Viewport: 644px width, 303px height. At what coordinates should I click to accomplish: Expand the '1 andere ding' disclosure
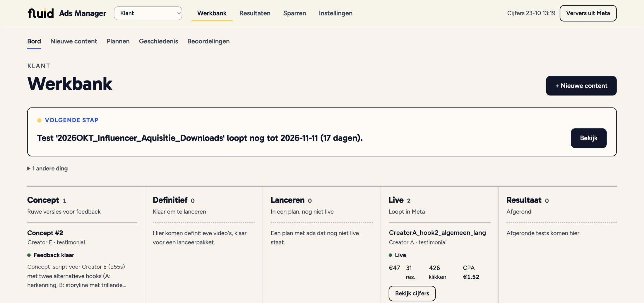[x=47, y=168]
